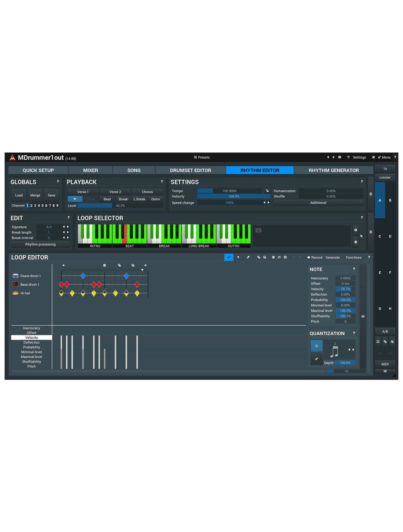This screenshot has width=403, height=532.
Task: Click the trash icon in Loop Selector
Action: [x=355, y=242]
